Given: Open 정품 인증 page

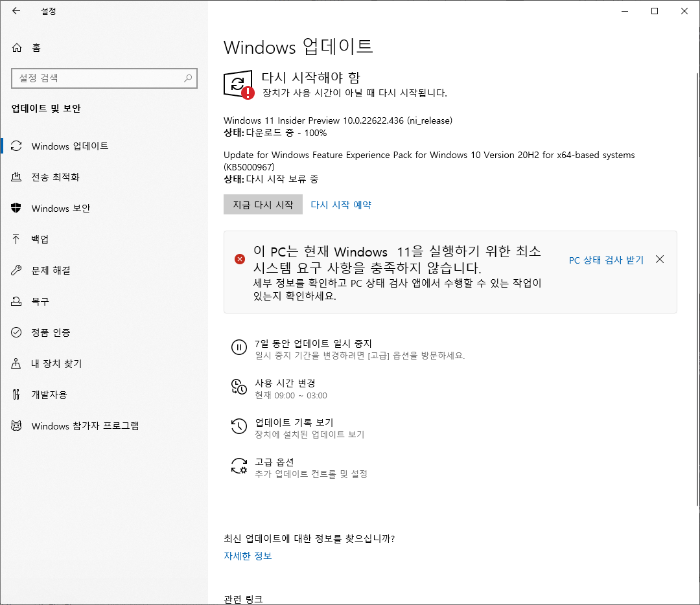Looking at the screenshot, I should point(104,332).
